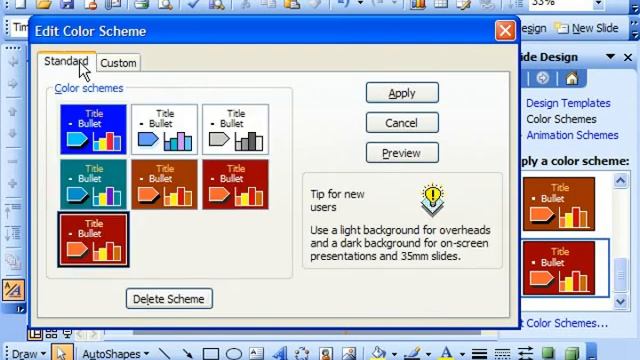640x360 pixels.
Task: Open Formatting Toolbar Options chevron
Action: (x=634, y=29)
